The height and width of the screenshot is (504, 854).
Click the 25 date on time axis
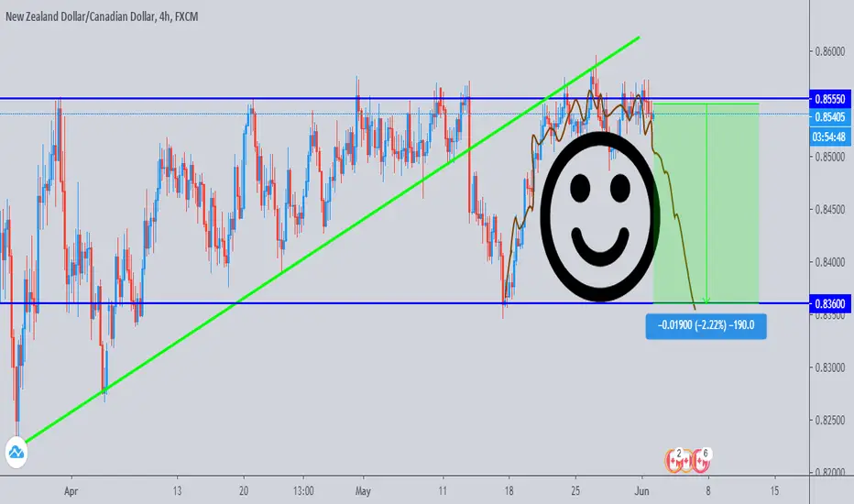[x=575, y=491]
